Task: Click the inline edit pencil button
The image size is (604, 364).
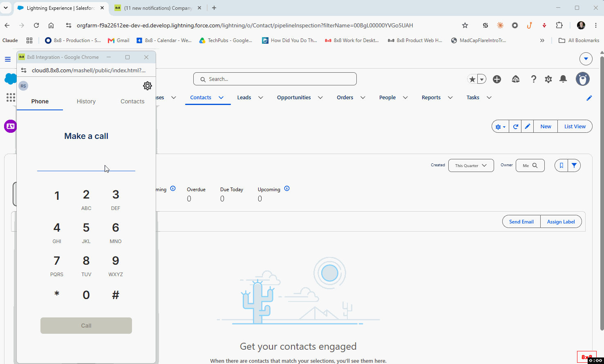Action: (x=528, y=127)
